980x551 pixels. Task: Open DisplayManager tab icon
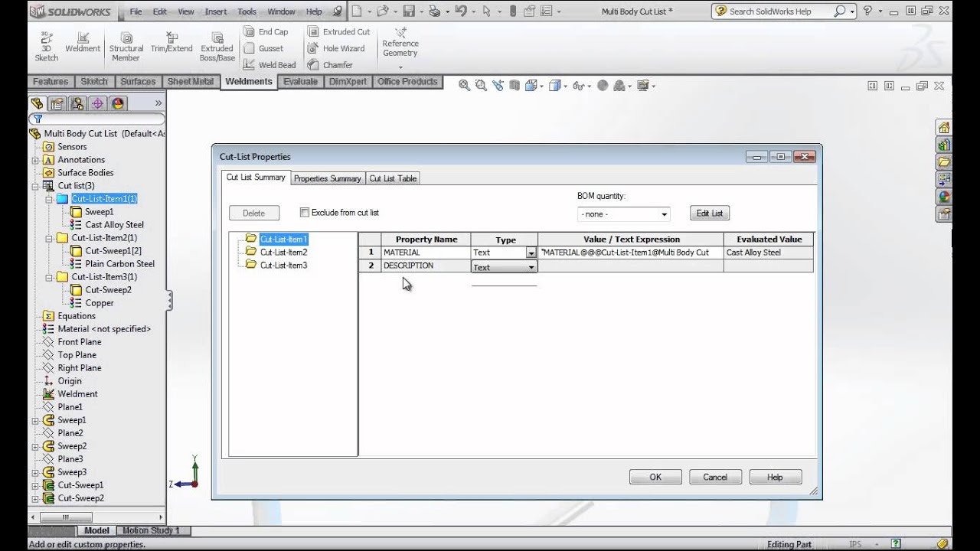click(x=117, y=104)
